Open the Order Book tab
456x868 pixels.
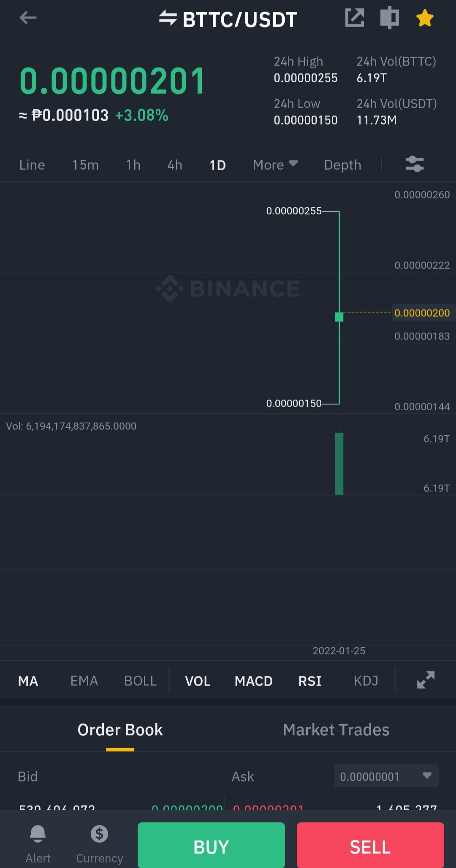pos(120,730)
